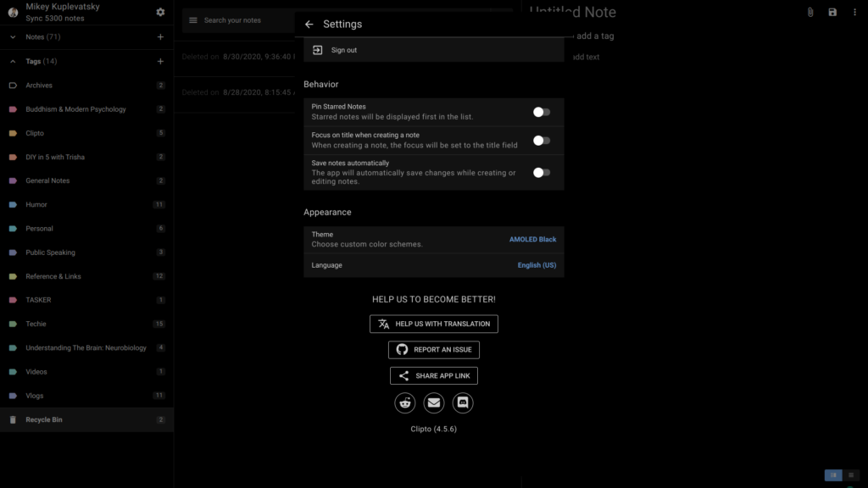Viewport: 868px width, 488px height.
Task: Open settings via gear icon
Action: tap(160, 12)
